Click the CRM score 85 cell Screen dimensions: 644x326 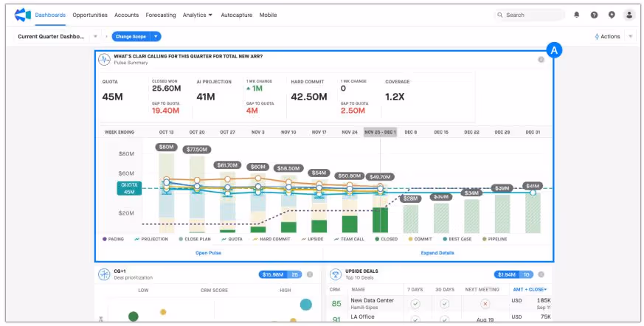pos(337,304)
